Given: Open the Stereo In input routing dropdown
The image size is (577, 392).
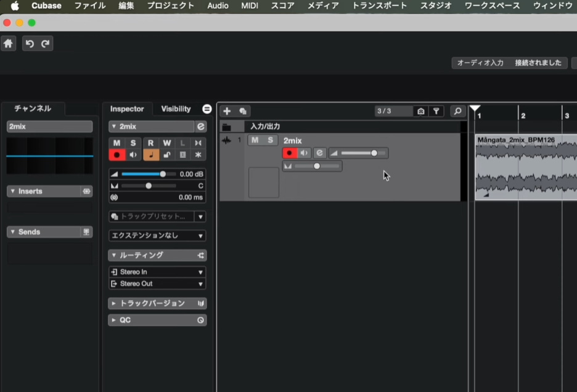Looking at the screenshot, I should [157, 272].
